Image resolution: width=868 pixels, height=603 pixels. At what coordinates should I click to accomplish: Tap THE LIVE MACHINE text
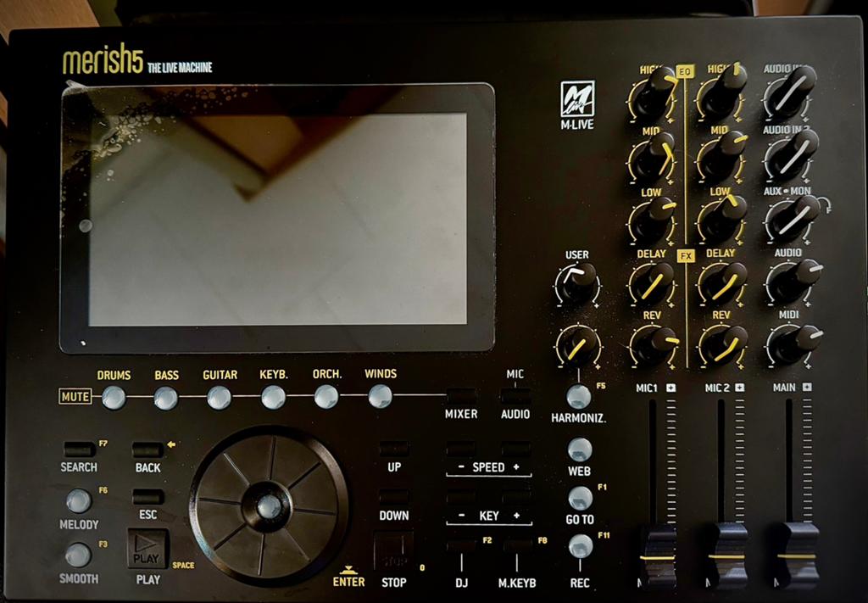[180, 68]
